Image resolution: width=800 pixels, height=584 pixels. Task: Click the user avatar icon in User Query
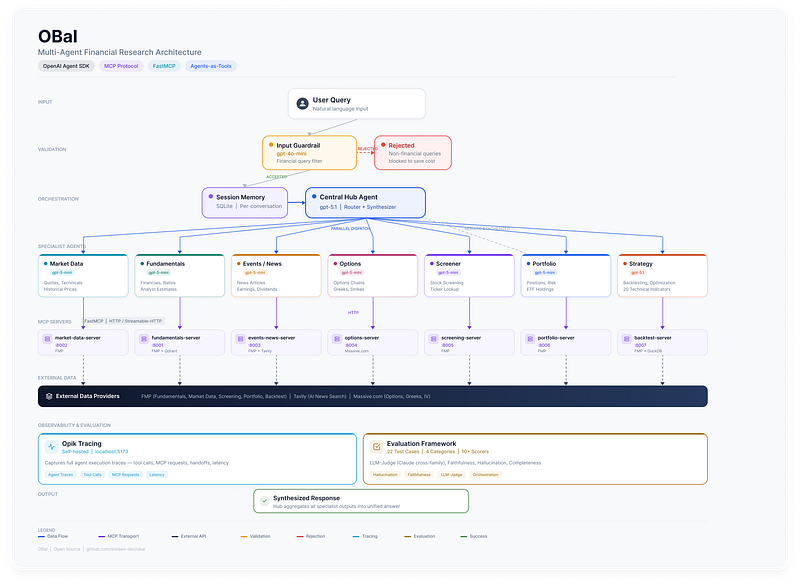coord(303,104)
